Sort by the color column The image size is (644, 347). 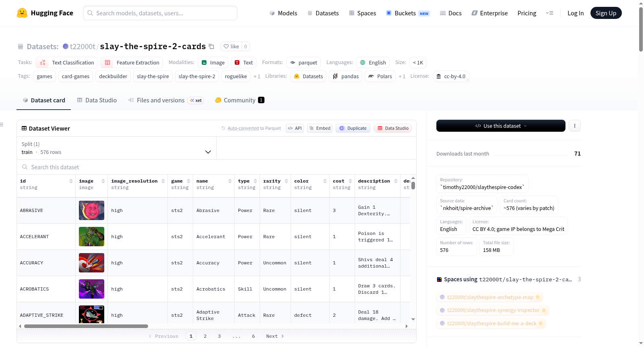(x=325, y=181)
